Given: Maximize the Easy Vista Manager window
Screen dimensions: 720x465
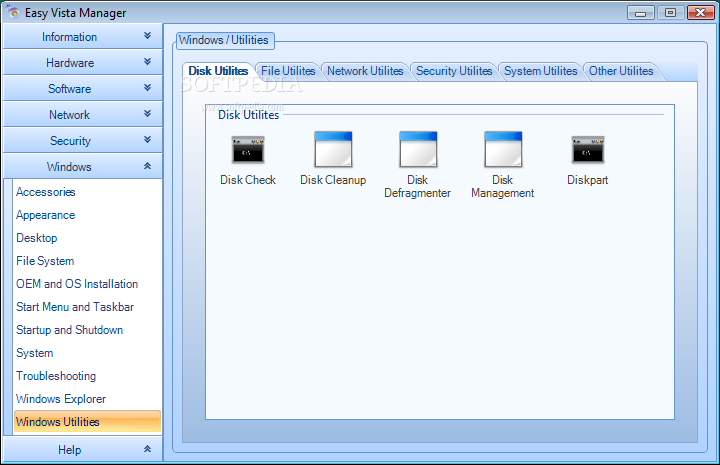Looking at the screenshot, I should click(x=670, y=12).
